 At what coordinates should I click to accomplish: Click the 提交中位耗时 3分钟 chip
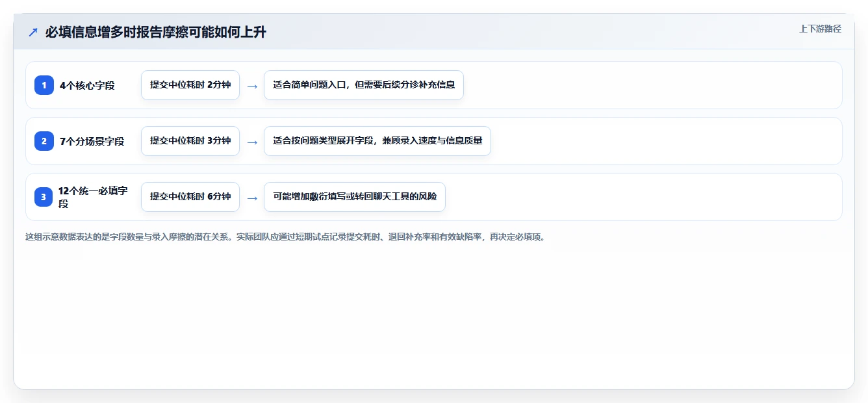pyautogui.click(x=190, y=141)
